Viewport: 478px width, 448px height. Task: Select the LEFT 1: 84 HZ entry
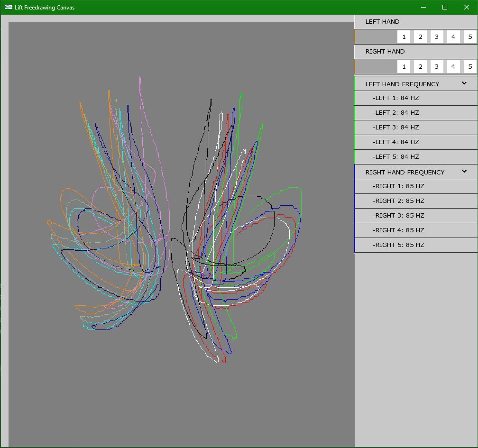coord(396,98)
